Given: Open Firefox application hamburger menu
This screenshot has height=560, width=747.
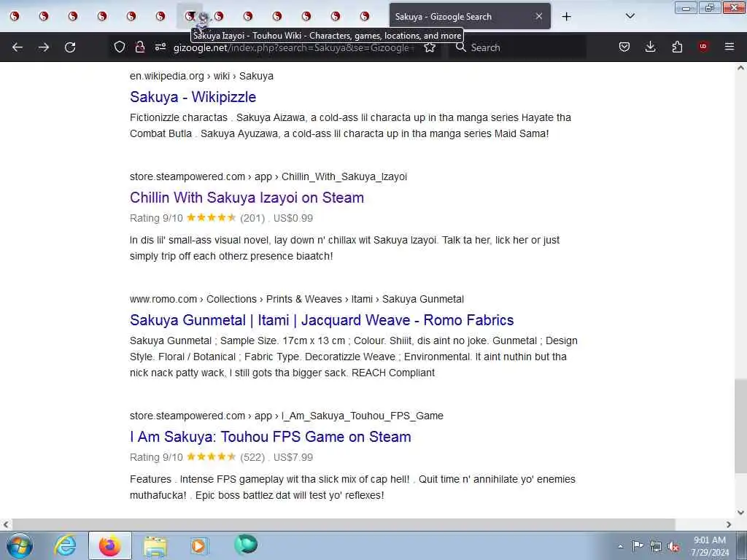Looking at the screenshot, I should point(729,47).
